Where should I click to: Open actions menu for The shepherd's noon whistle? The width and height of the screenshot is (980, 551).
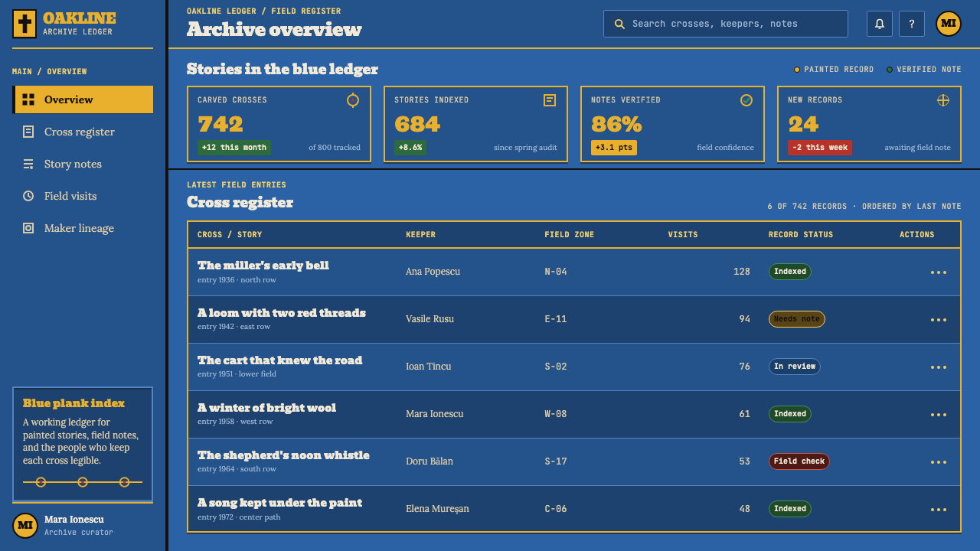[x=939, y=462]
